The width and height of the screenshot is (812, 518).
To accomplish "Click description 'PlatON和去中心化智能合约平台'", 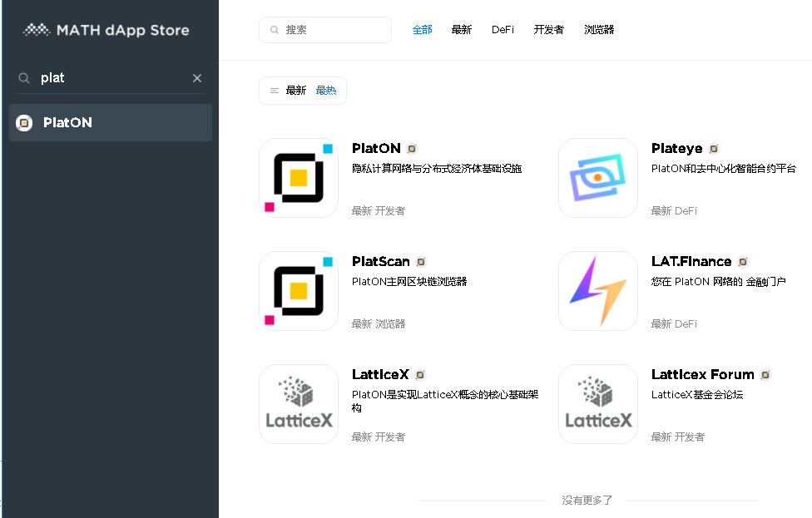I will point(724,169).
